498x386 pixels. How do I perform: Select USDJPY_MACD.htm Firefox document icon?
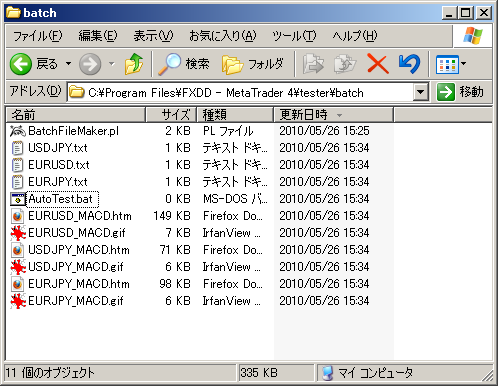coord(17,250)
